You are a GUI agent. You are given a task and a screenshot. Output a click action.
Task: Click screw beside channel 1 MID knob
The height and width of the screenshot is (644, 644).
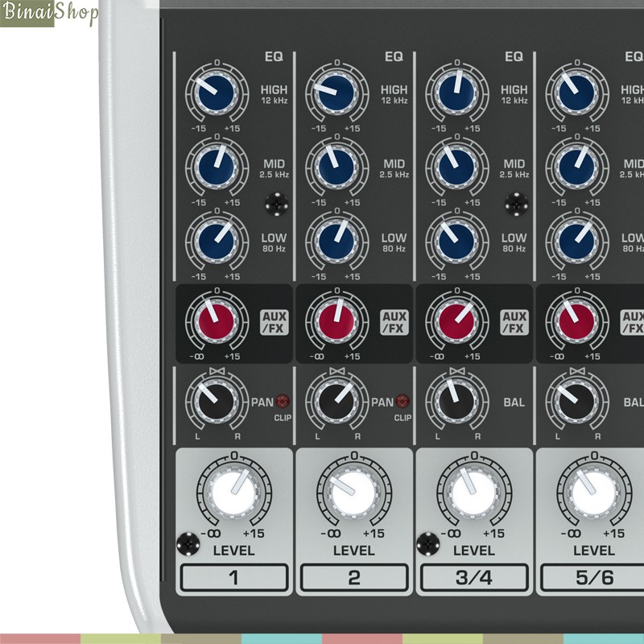pos(276,204)
